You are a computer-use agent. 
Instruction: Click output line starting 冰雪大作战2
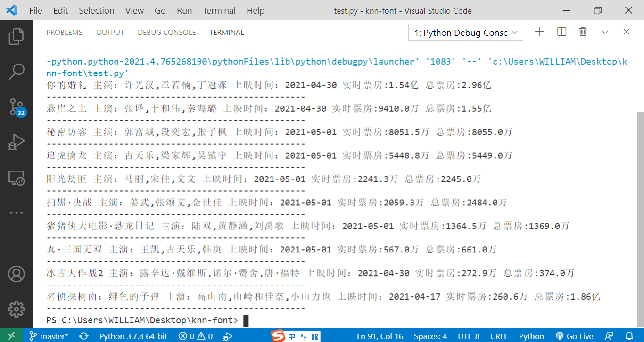[x=310, y=274]
